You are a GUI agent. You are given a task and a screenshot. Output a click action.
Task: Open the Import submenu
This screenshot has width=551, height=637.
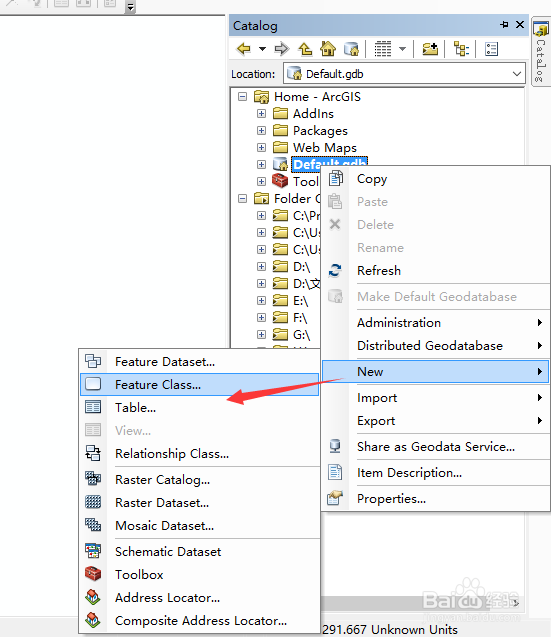point(436,398)
